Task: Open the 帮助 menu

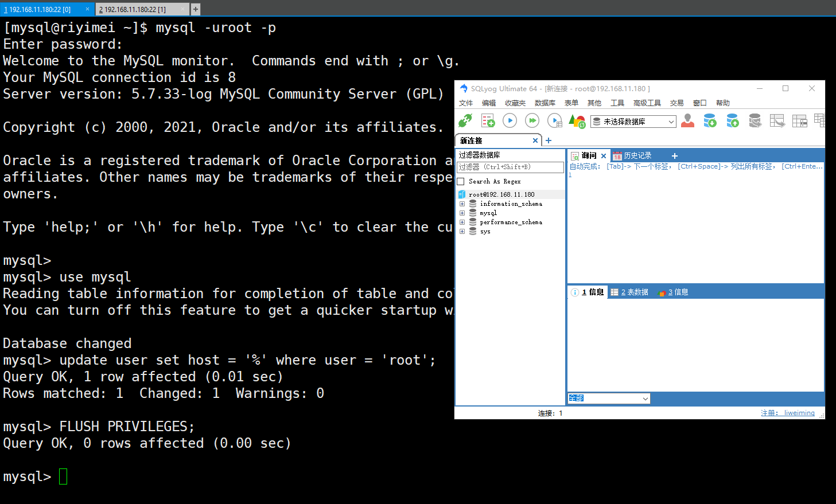Action: click(723, 103)
